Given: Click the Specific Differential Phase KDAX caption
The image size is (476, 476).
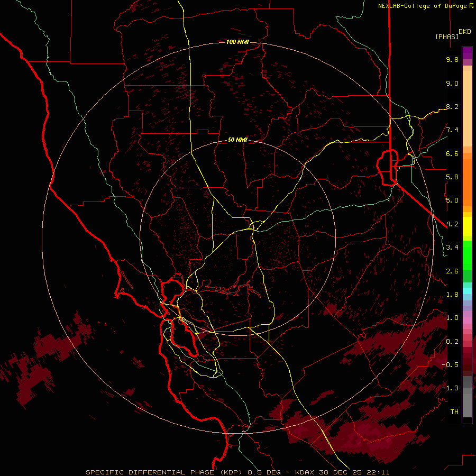Looking at the screenshot, I should point(237,472).
